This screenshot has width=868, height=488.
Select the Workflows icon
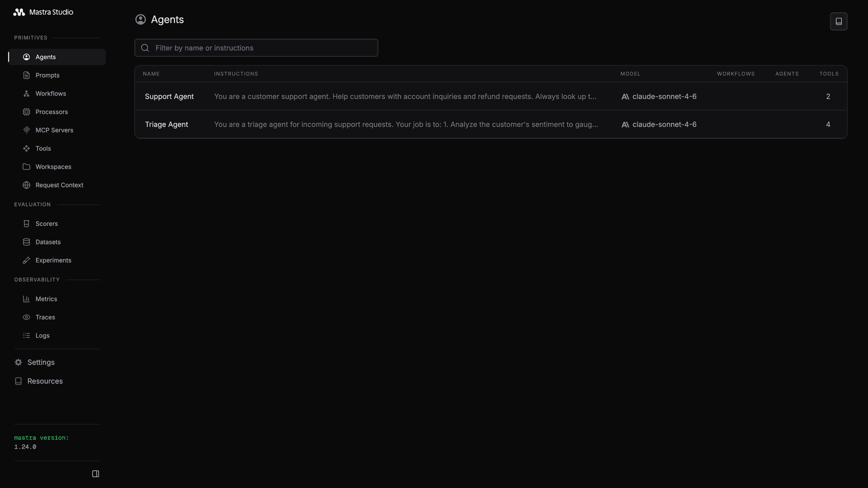[26, 94]
